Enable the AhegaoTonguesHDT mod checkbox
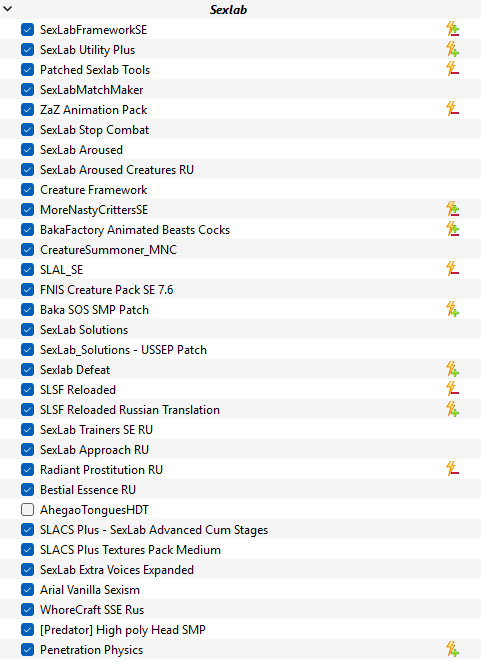481x661 pixels. click(27, 510)
